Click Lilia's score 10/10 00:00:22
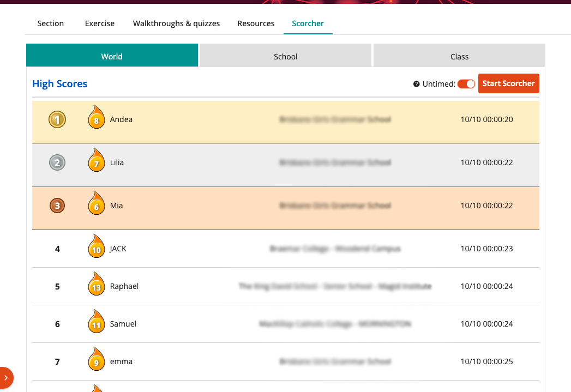 486,162
